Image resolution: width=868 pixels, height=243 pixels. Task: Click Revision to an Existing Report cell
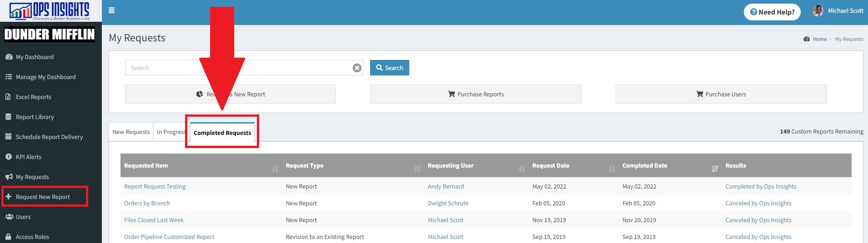(x=325, y=237)
